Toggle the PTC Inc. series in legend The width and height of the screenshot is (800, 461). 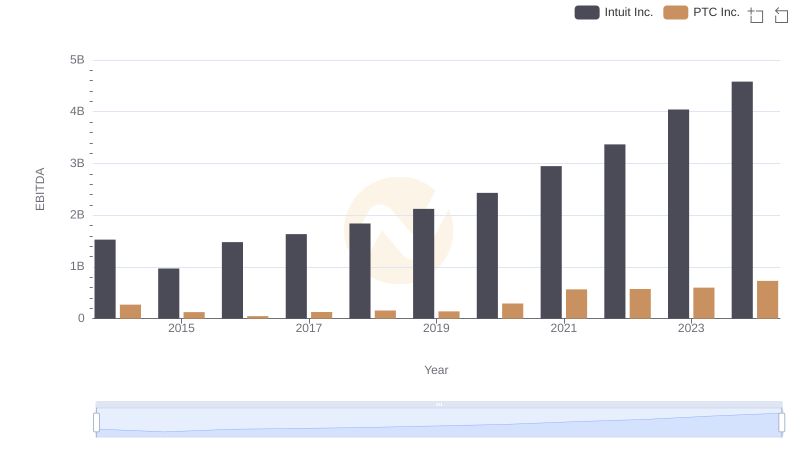[x=702, y=12]
